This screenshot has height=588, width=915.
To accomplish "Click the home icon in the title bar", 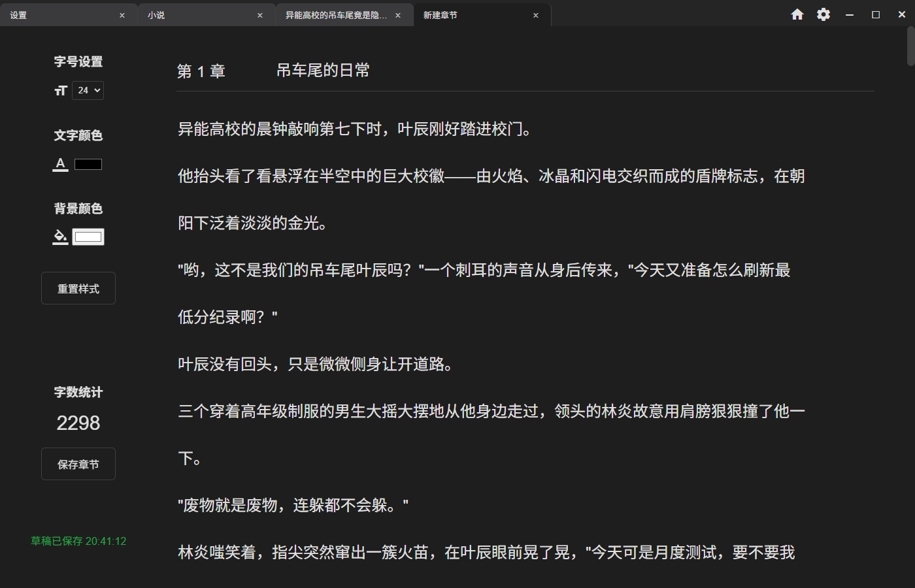I will click(x=797, y=14).
